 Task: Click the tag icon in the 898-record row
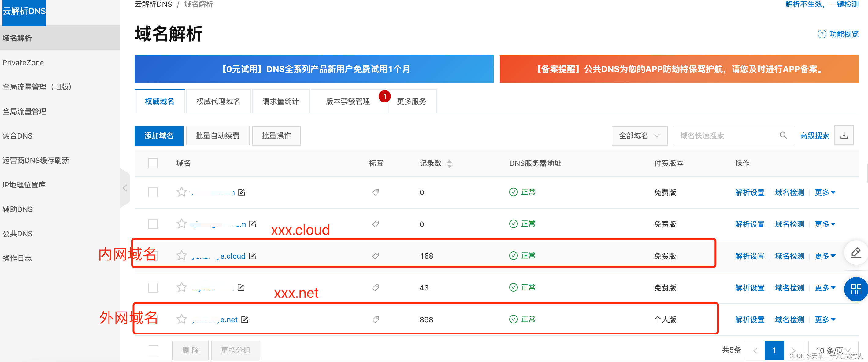pyautogui.click(x=376, y=319)
